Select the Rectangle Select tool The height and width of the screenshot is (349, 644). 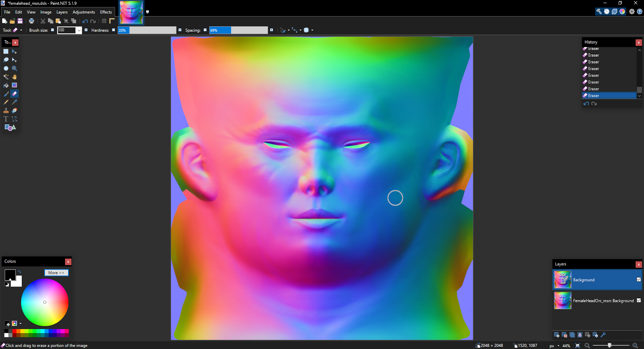tap(6, 51)
